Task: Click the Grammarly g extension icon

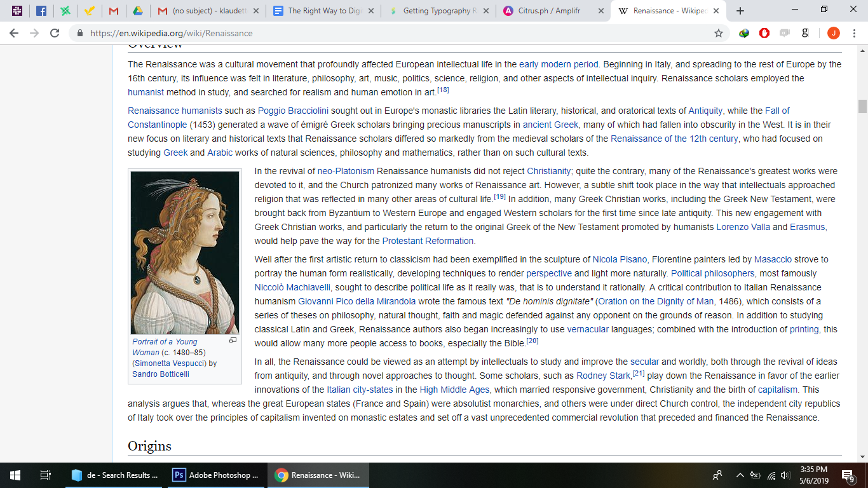Action: pos(805,33)
